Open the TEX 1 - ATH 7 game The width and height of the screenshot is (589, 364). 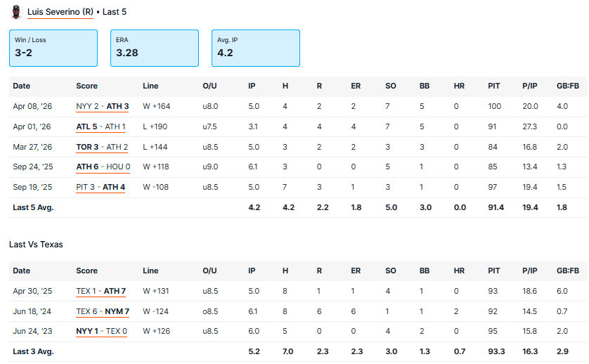point(101,291)
